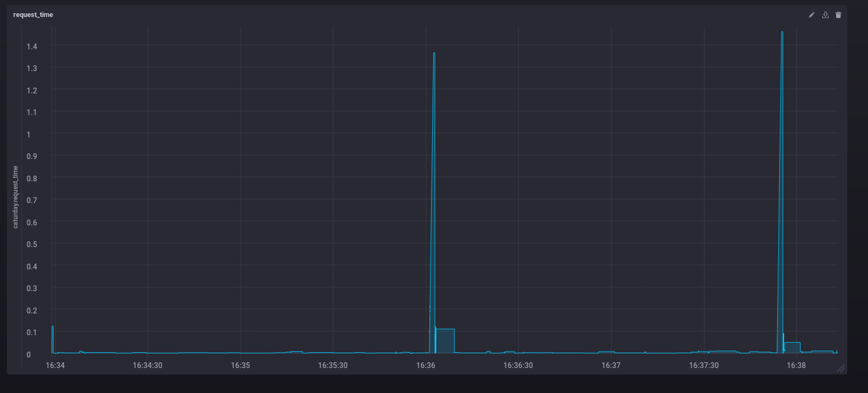Click the x-axis label 16:36:30
The width and height of the screenshot is (868, 393).
(x=518, y=365)
